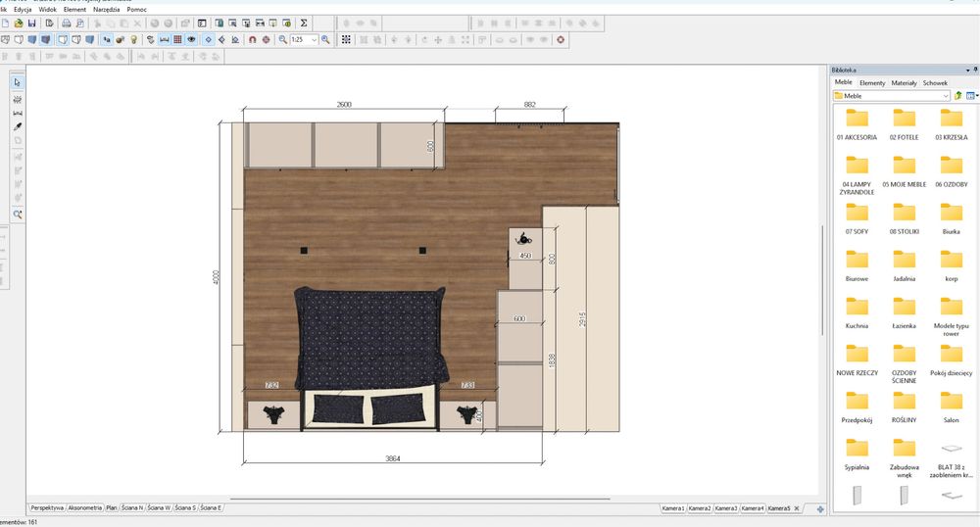The height and width of the screenshot is (527, 980).
Task: Click the magnet snap icon
Action: pyautogui.click(x=252, y=40)
